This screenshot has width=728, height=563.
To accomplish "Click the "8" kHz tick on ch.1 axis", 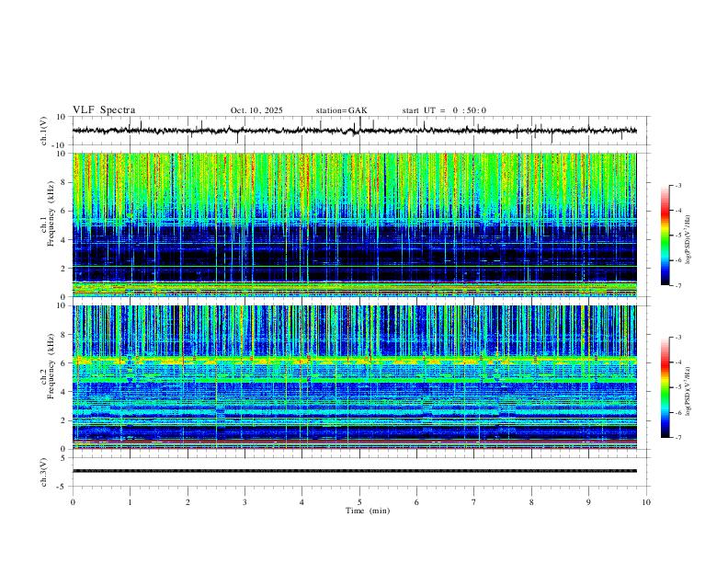I will tap(63, 182).
